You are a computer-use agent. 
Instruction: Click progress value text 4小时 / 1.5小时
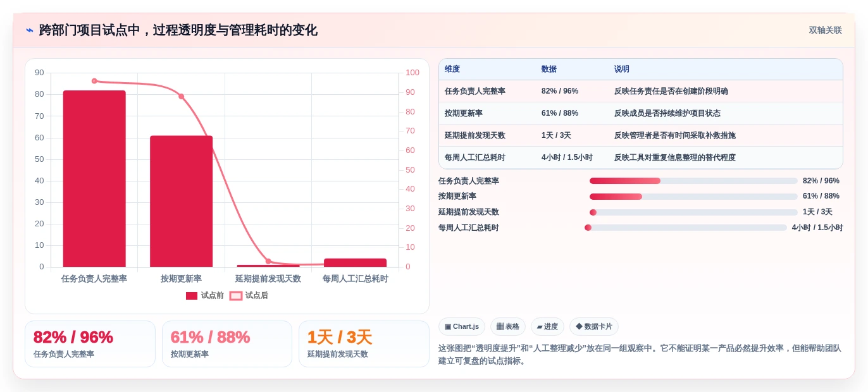coord(817,228)
